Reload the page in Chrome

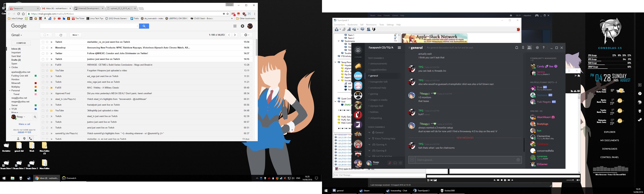click(x=18, y=14)
